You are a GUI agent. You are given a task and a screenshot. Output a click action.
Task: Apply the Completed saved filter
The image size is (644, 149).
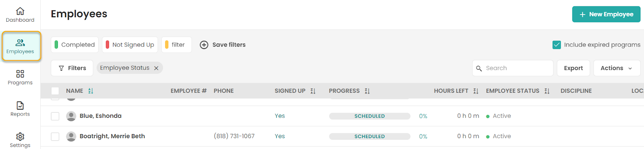[x=75, y=45]
